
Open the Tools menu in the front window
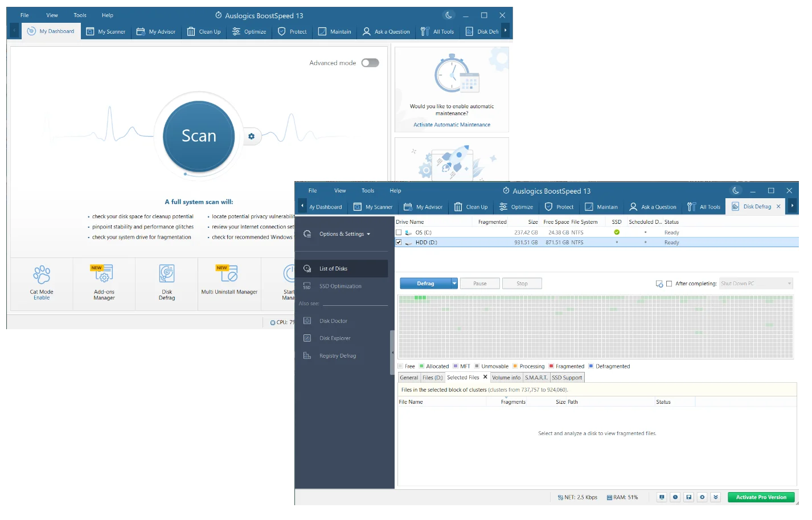368,191
